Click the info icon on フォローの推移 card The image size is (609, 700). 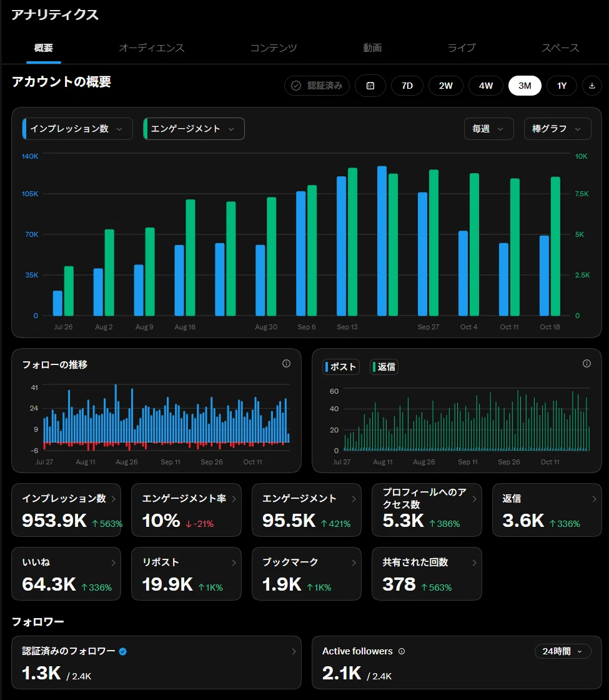pos(287,364)
